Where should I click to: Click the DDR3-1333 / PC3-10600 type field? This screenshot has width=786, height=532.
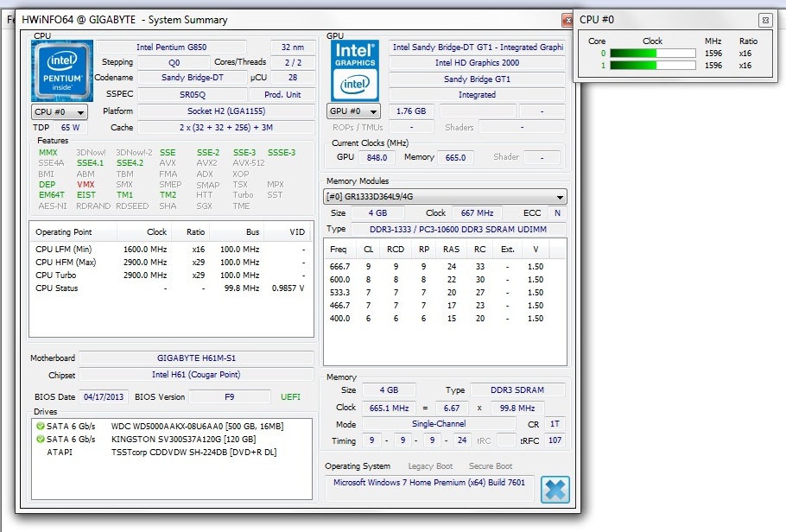458,229
